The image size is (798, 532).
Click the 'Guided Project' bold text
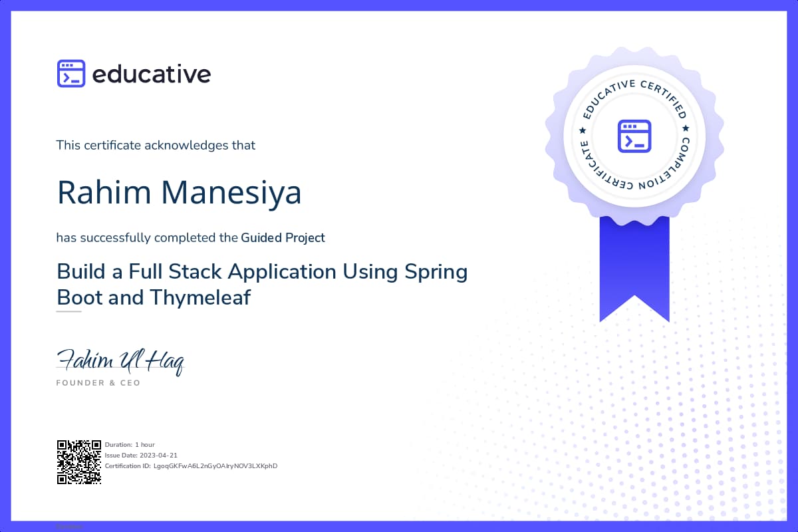click(283, 237)
